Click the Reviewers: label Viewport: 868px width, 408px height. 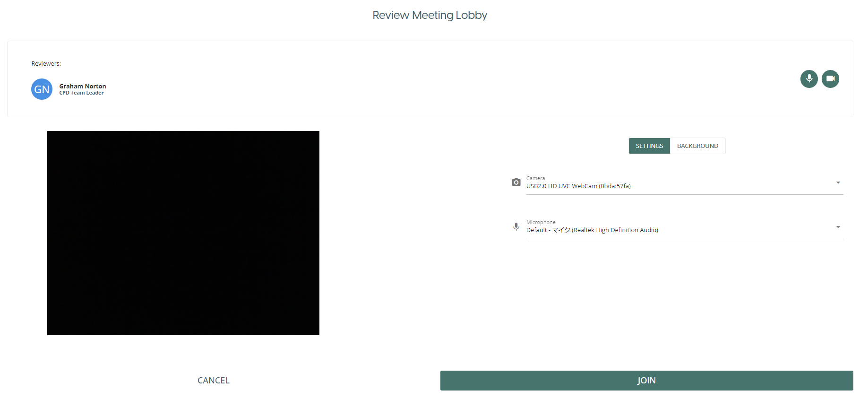point(46,64)
